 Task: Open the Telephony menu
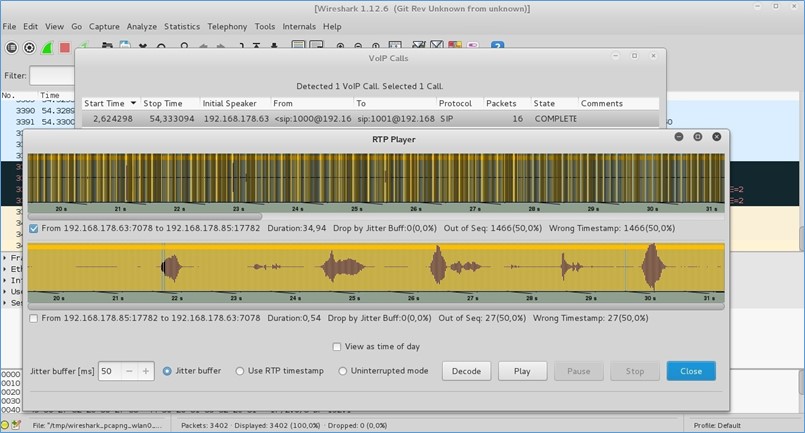(226, 26)
